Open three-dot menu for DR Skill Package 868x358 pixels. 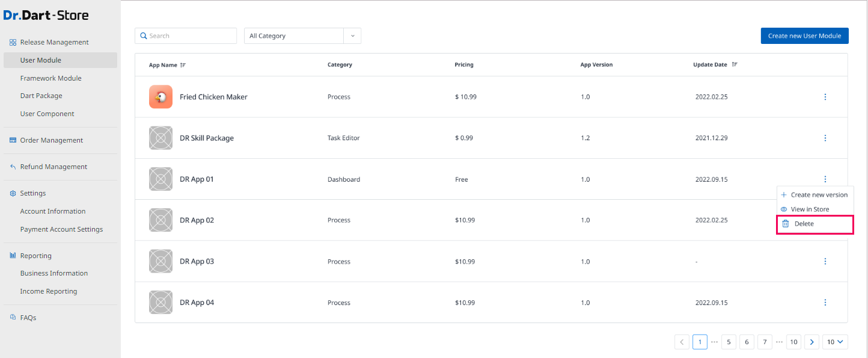[825, 138]
